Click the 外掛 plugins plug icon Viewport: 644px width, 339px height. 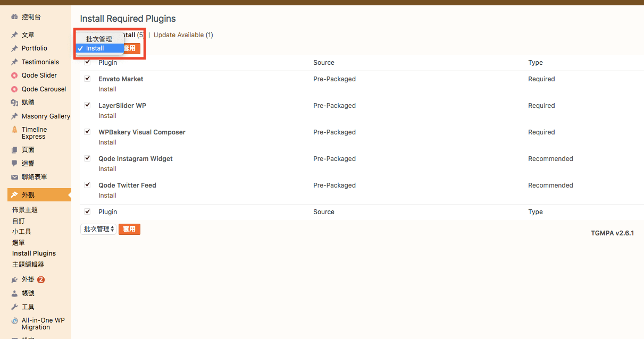[x=15, y=279]
